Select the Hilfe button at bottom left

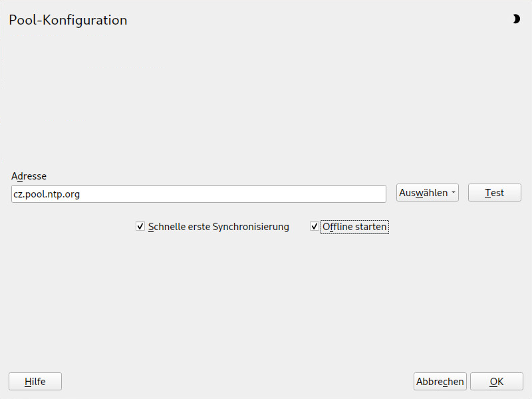35,381
